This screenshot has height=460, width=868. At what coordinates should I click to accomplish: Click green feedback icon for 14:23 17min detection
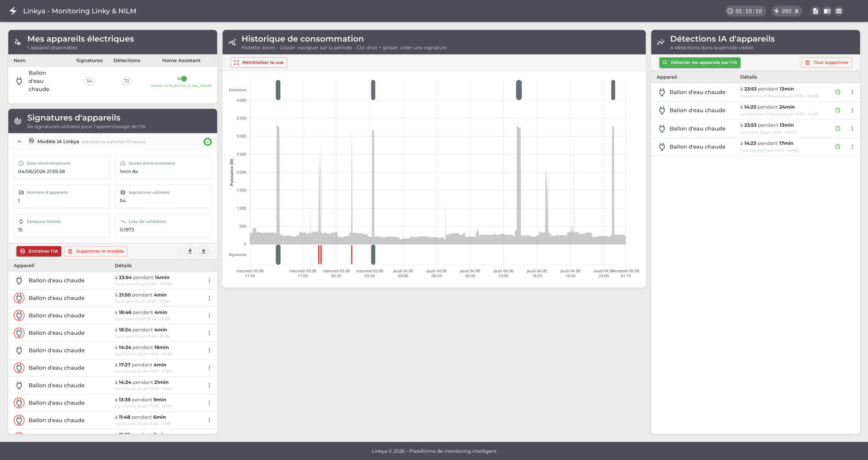tap(838, 147)
